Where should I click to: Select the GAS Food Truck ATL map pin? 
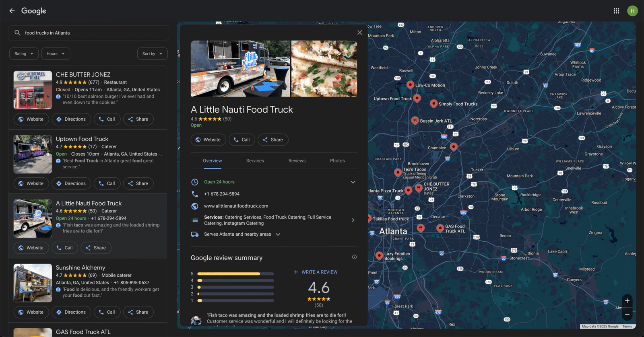[440, 228]
